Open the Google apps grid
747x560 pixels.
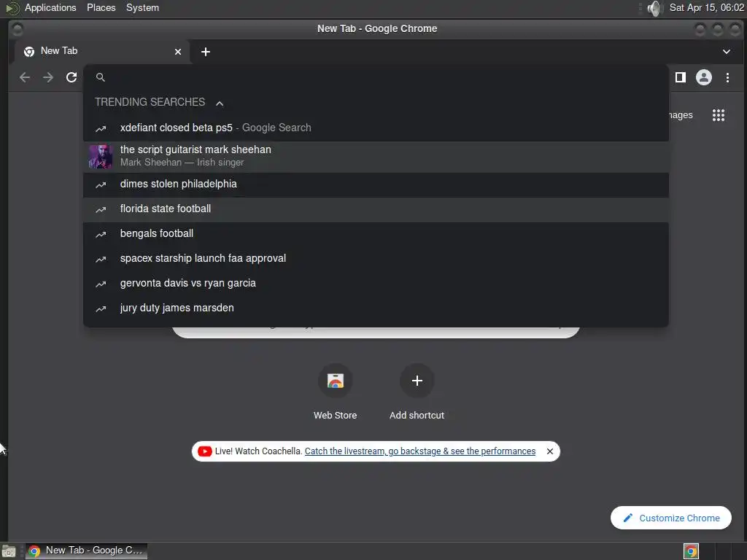pos(719,114)
